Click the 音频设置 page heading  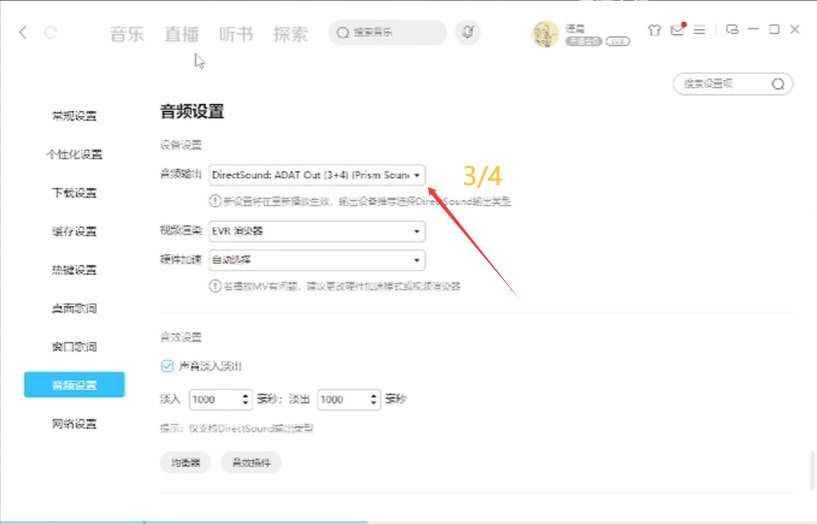[192, 111]
